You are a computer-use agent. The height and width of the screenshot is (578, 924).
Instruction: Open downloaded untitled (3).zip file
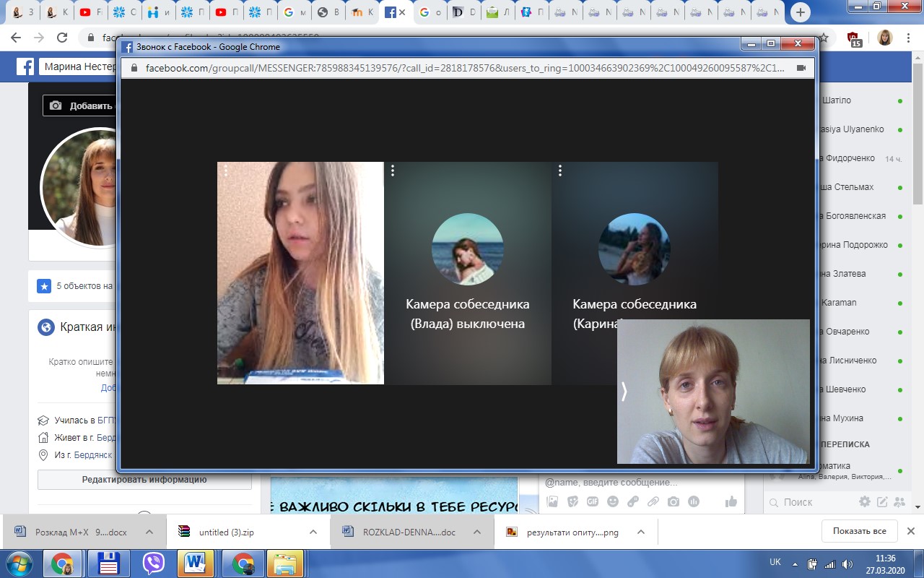[227, 532]
